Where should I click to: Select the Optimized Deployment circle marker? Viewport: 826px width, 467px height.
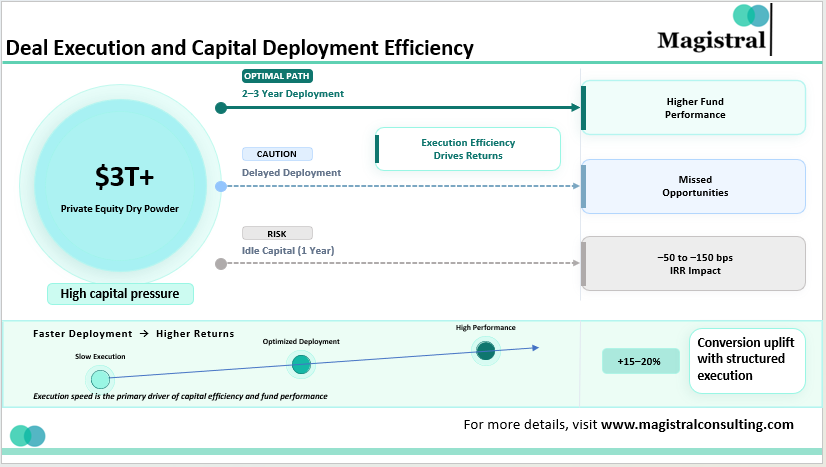(301, 365)
